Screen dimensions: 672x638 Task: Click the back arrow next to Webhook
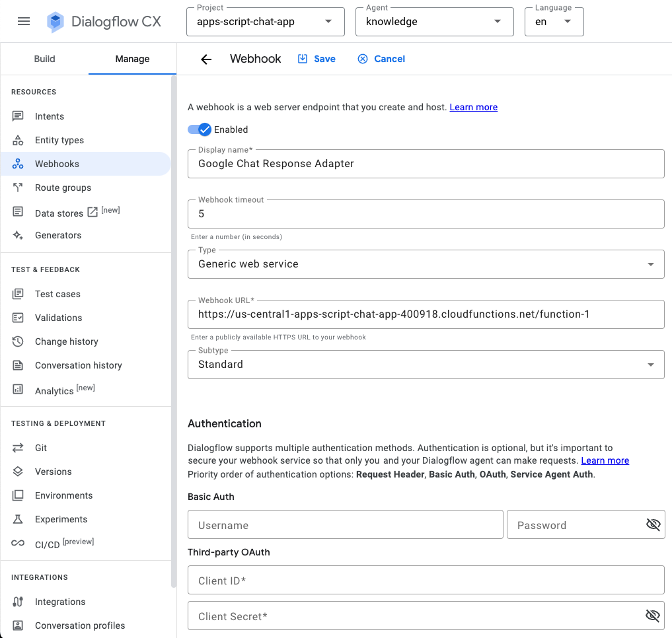pyautogui.click(x=206, y=59)
